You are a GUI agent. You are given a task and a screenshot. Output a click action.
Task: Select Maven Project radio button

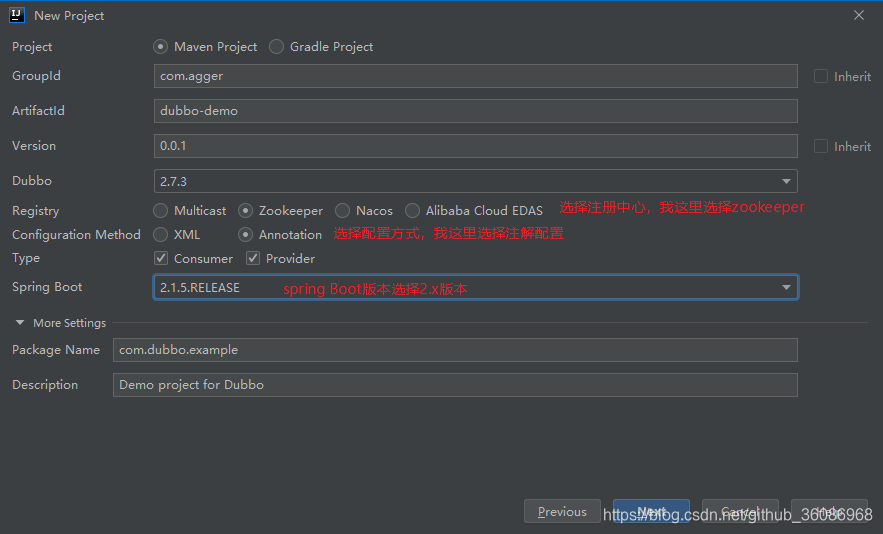coord(160,47)
